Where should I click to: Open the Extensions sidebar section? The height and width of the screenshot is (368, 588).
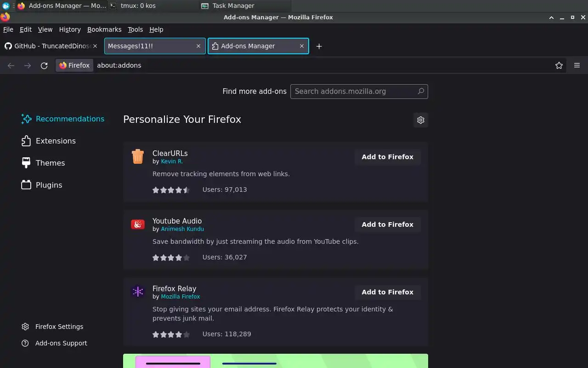49,141
